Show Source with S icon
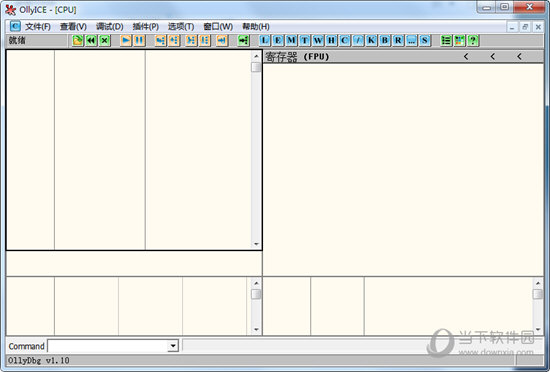Screen dimensions: 550x372 pyautogui.click(x=424, y=41)
